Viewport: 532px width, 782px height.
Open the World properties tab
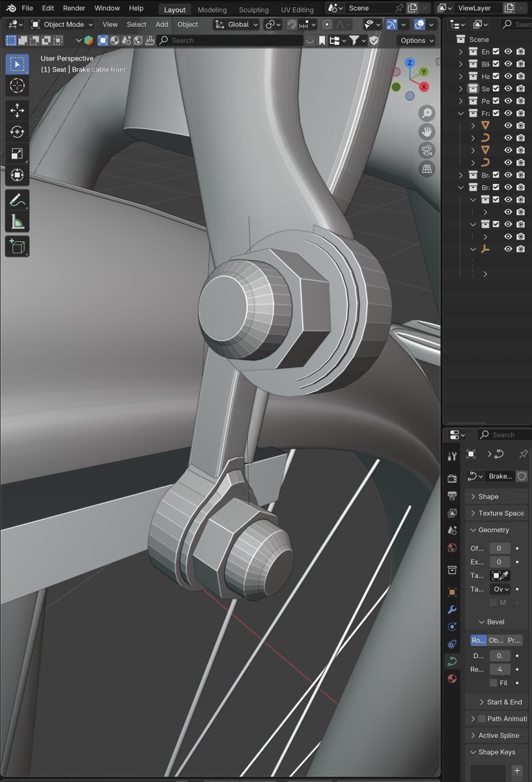point(452,548)
